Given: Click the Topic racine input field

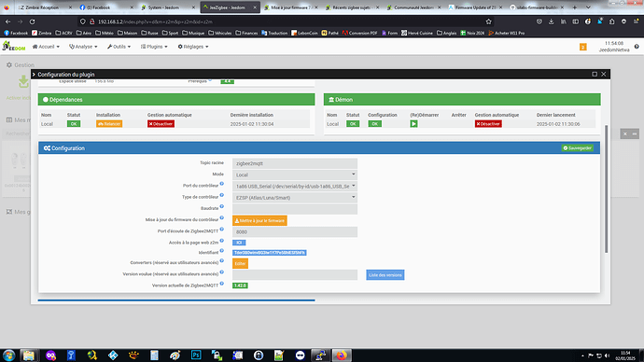Looking at the screenshot, I should pos(295,163).
